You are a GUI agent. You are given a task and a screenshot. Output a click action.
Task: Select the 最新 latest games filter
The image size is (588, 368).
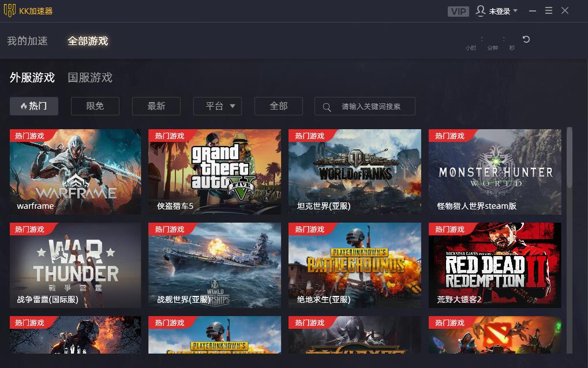[156, 106]
